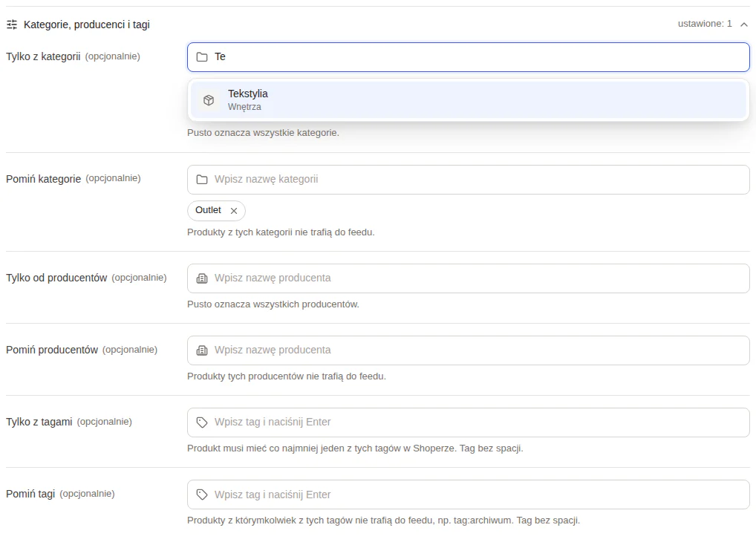The image size is (756, 545).
Task: Focus the Pomiń tagi tag input
Action: (x=468, y=495)
